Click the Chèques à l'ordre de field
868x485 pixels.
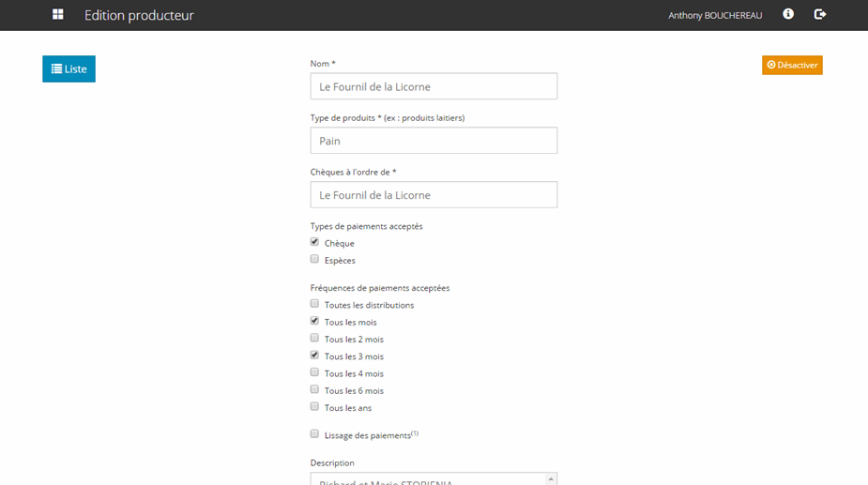(x=434, y=195)
